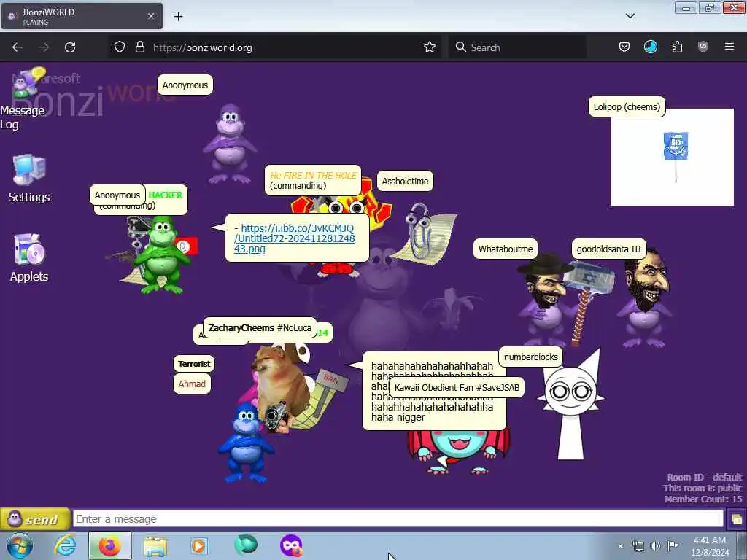Click the bonziworld.org address bar
747x560 pixels.
tap(276, 47)
